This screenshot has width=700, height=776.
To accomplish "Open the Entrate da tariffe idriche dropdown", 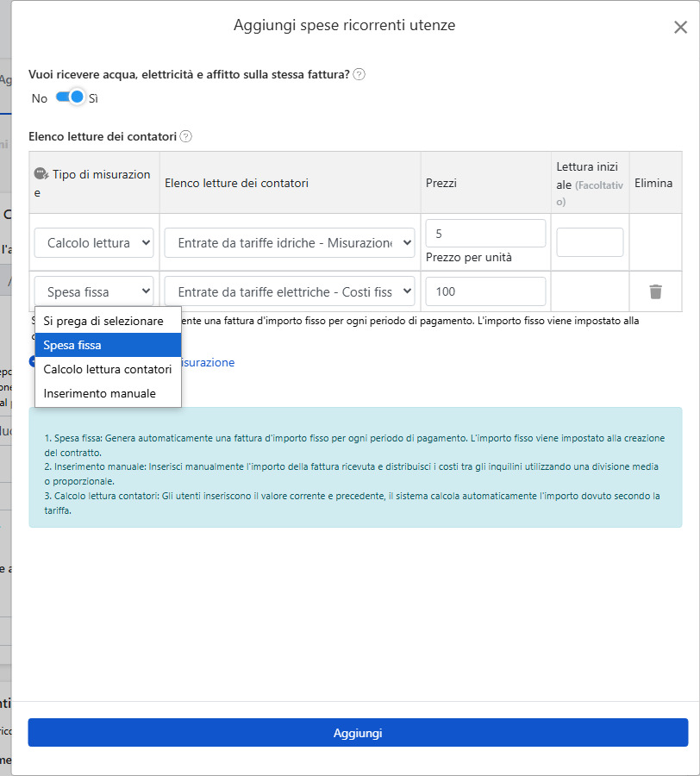I will tap(290, 242).
